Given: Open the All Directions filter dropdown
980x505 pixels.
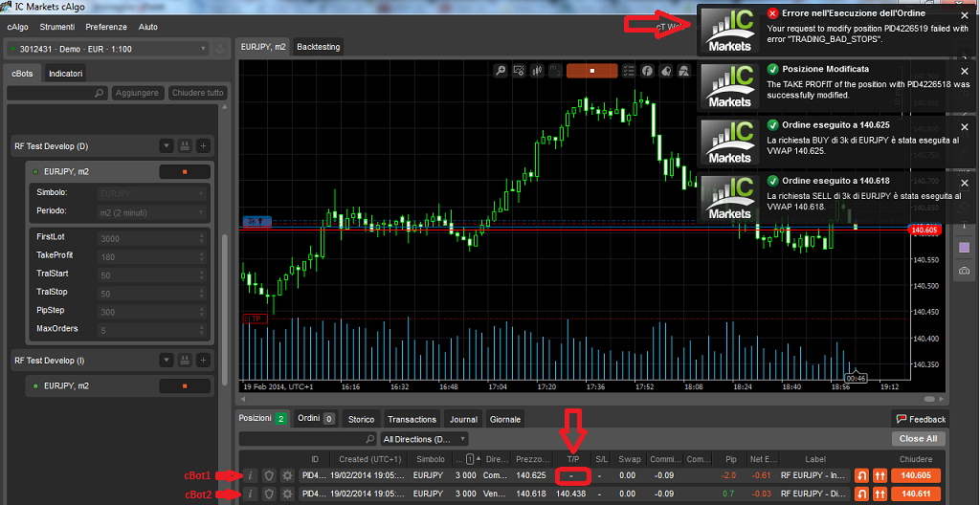Looking at the screenshot, I should (424, 439).
